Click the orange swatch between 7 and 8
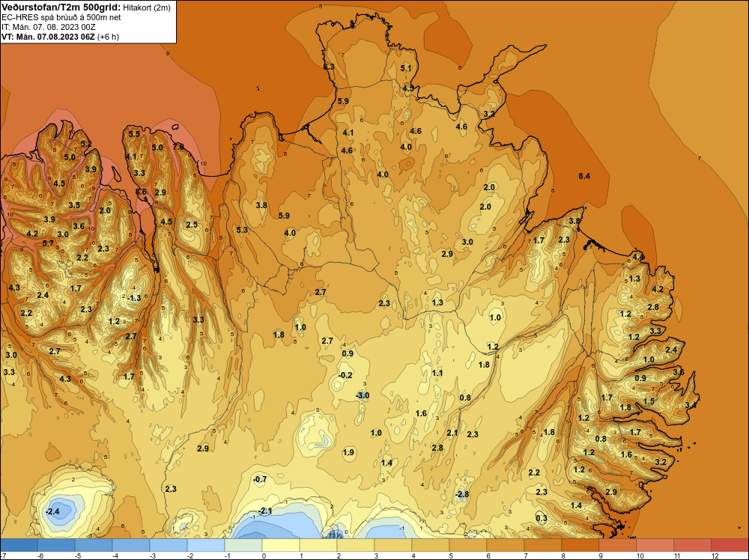 [x=542, y=545]
